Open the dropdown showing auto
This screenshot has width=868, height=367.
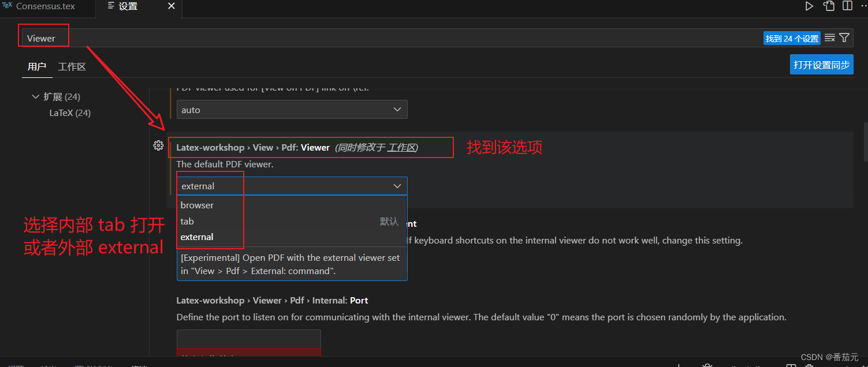(292, 110)
